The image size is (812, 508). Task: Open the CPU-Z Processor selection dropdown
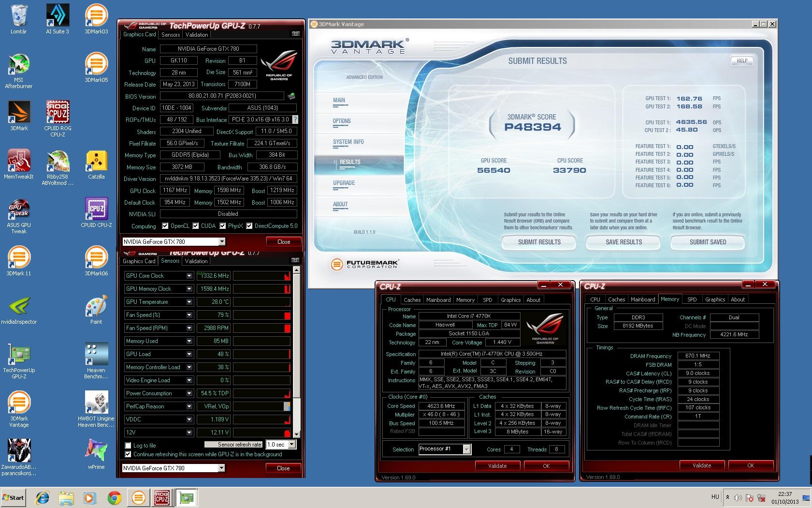click(x=466, y=449)
